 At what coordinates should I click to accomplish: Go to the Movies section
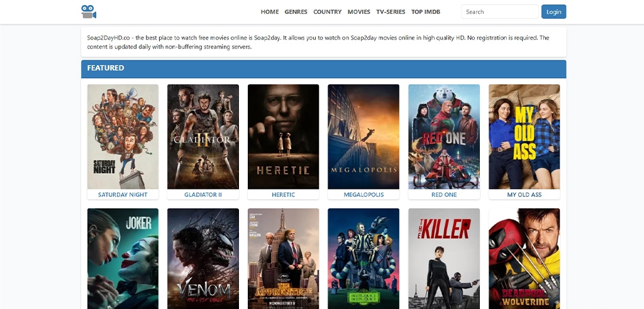358,12
